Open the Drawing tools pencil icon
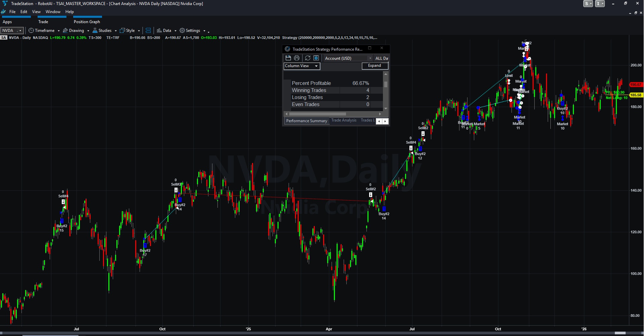This screenshot has width=644, height=336. (x=66, y=30)
